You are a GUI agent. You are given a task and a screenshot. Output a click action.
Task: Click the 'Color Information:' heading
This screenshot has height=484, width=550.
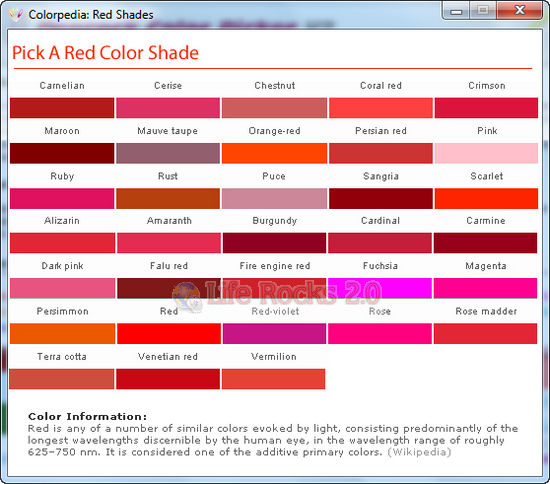point(87,416)
